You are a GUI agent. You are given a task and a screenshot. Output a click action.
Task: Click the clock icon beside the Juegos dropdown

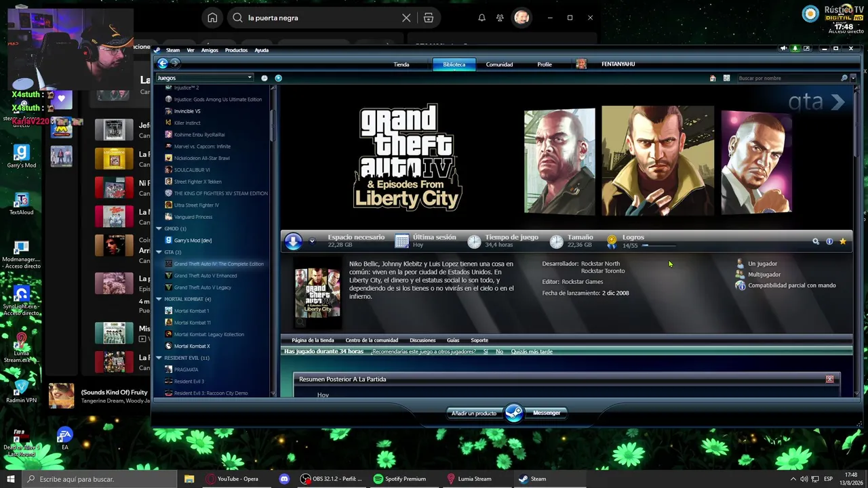(264, 78)
